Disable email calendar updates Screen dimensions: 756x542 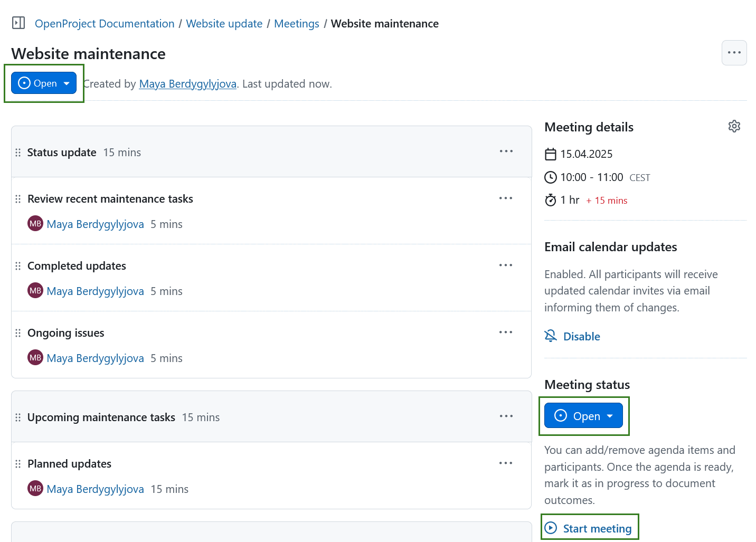(581, 336)
